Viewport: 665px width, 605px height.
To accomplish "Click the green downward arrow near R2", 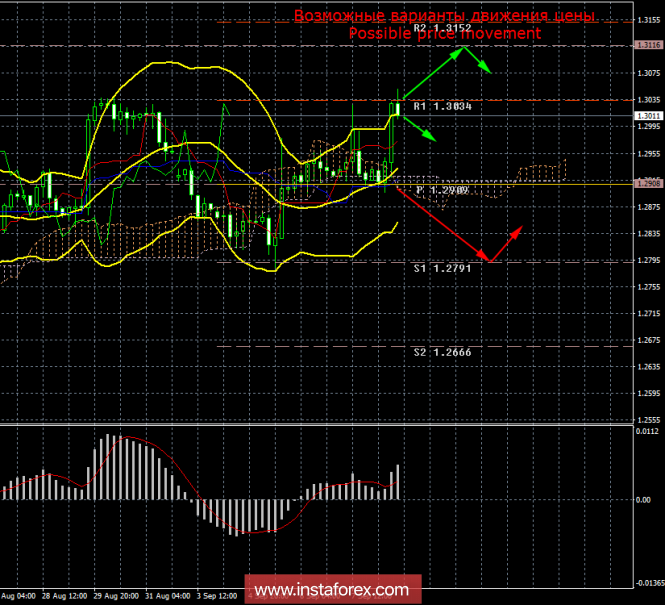I will [478, 60].
